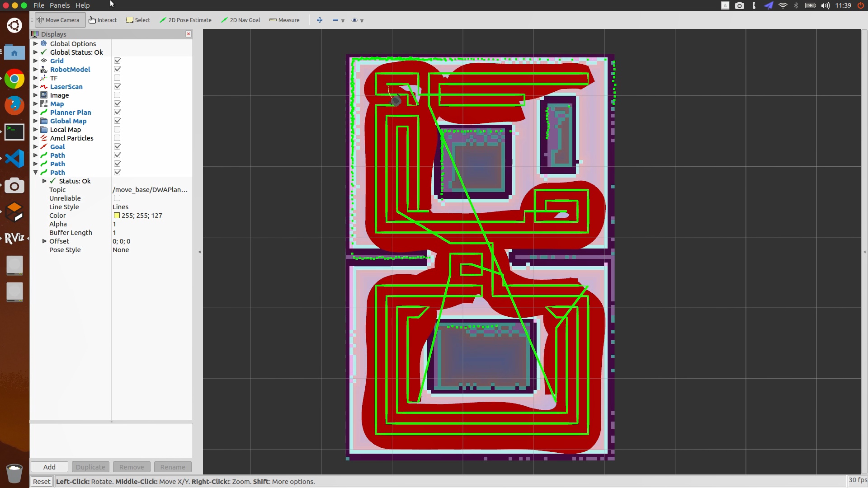Open the eye view options icon
Image resolution: width=868 pixels, height=488 pixels.
pos(355,20)
